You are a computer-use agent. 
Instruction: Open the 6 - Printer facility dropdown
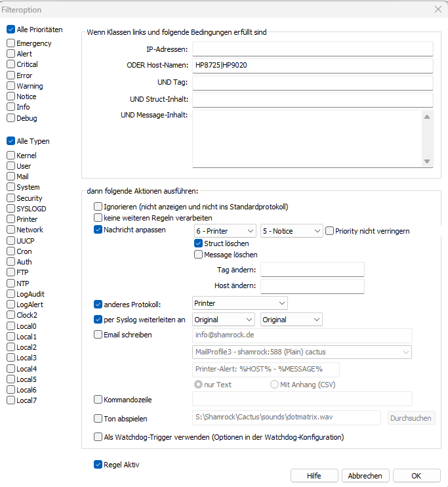tap(225, 231)
